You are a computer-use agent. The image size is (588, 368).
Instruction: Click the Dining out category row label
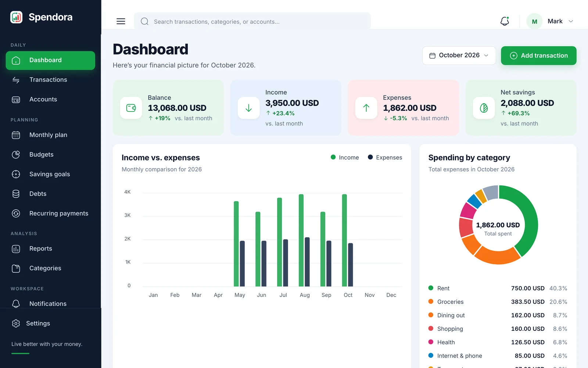point(451,315)
